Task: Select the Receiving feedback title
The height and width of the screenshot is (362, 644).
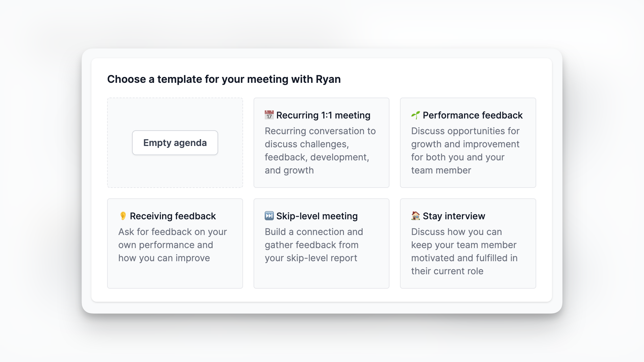Action: (173, 216)
